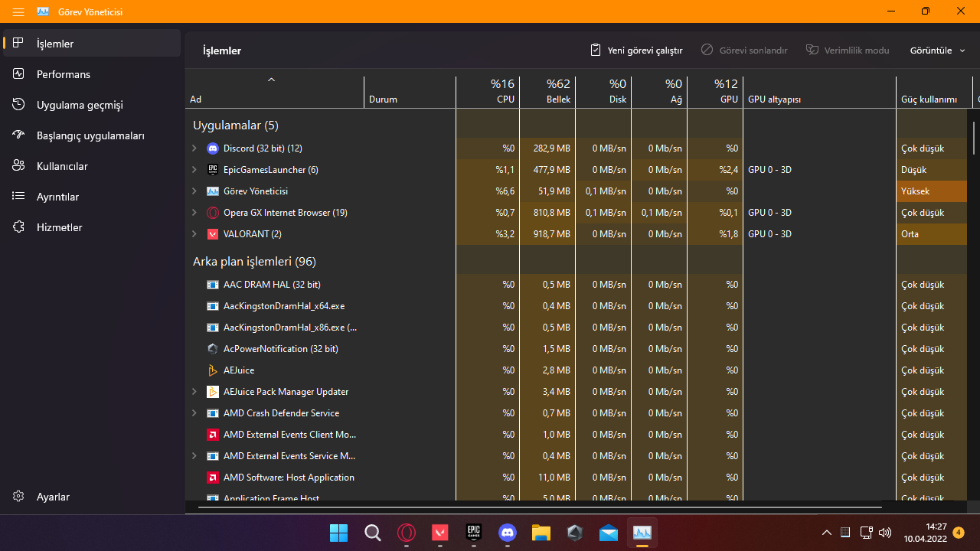The width and height of the screenshot is (980, 551).
Task: Click Yeni görevi çalıştır button
Action: click(x=636, y=51)
